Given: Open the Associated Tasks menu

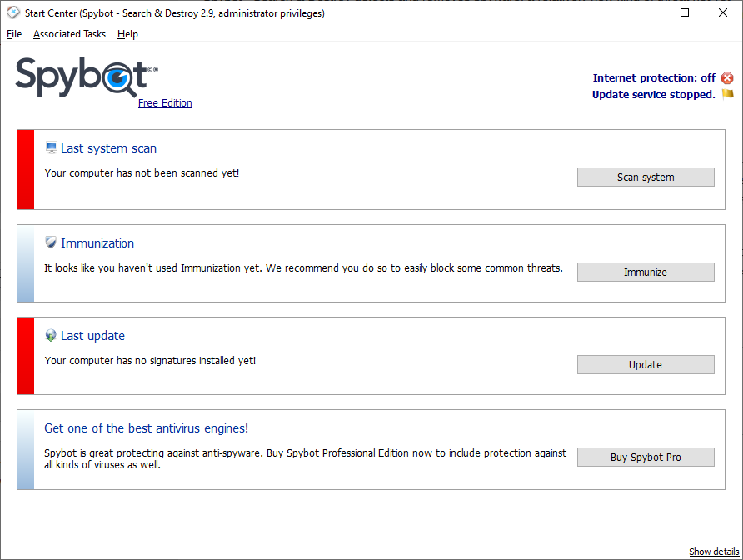Looking at the screenshot, I should click(x=70, y=34).
